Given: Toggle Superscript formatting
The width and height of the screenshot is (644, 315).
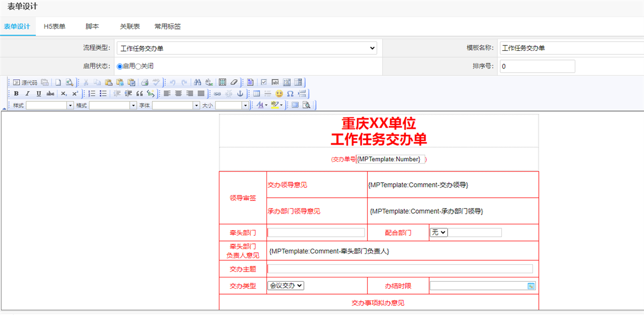Looking at the screenshot, I should click(x=75, y=93).
